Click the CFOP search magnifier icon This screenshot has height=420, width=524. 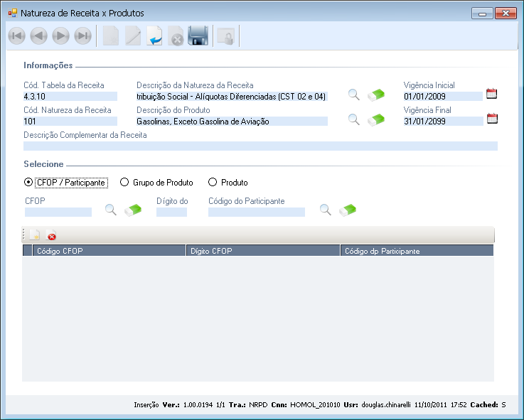pos(111,210)
